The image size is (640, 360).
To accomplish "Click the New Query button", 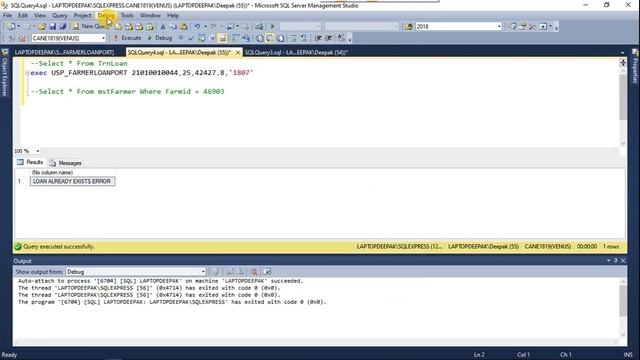I will pyautogui.click(x=90, y=27).
